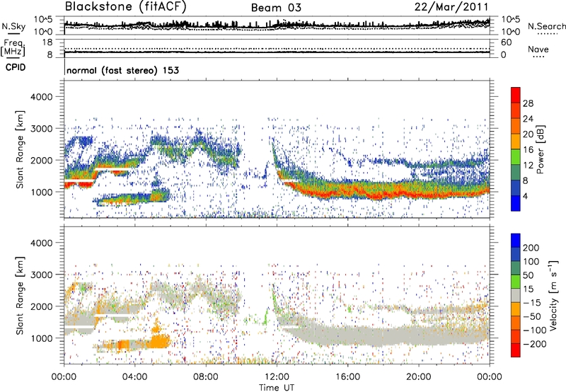This screenshot has height=392, width=566.
Task: Click the gray segment of the velocity colorbar
Action: pyautogui.click(x=516, y=295)
